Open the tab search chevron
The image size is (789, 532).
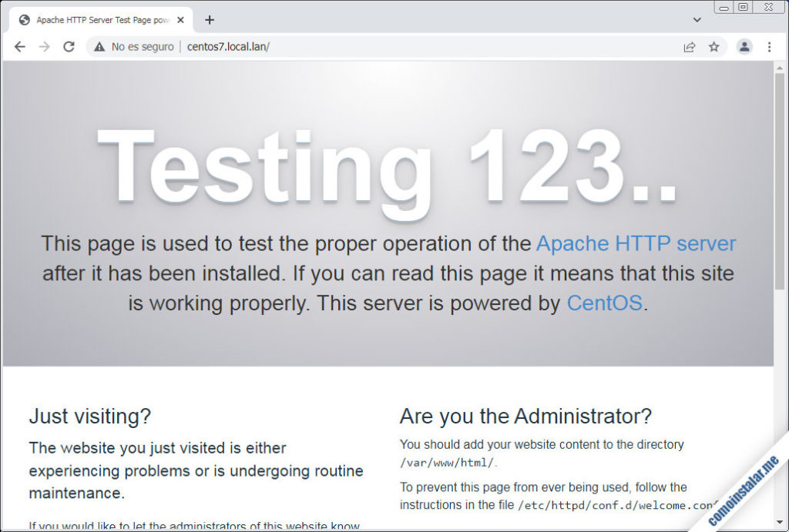[x=696, y=19]
